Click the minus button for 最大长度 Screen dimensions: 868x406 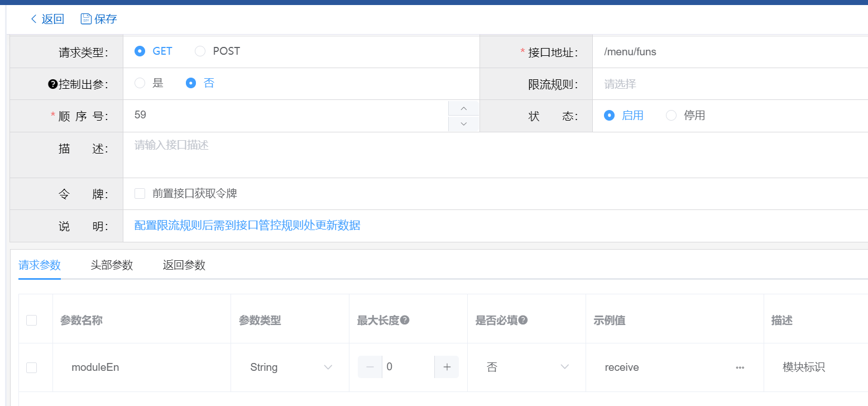(370, 367)
